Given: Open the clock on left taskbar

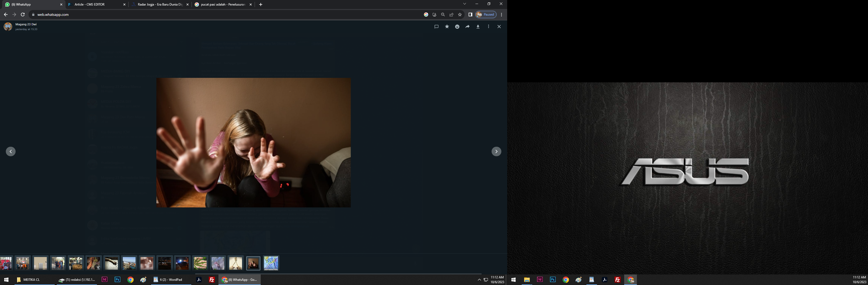Looking at the screenshot, I should 497,280.
